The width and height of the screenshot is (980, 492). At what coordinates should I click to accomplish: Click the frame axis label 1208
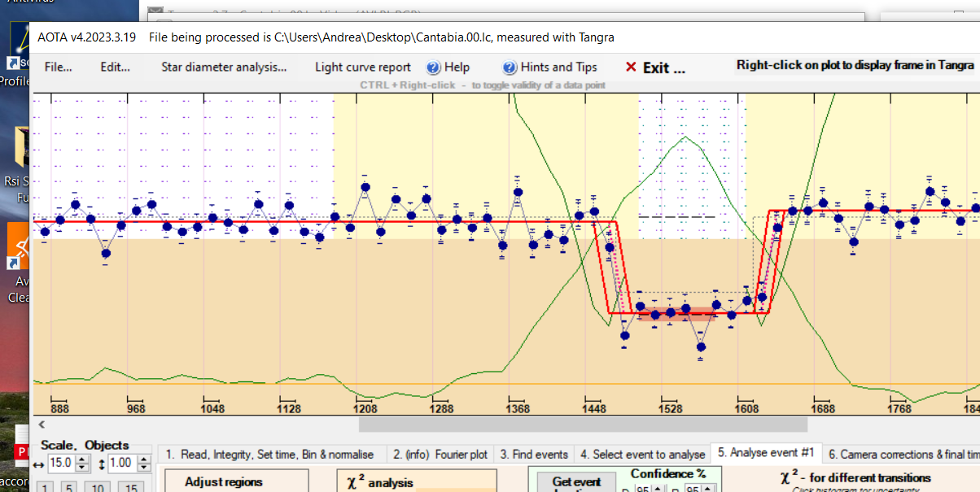pos(365,409)
